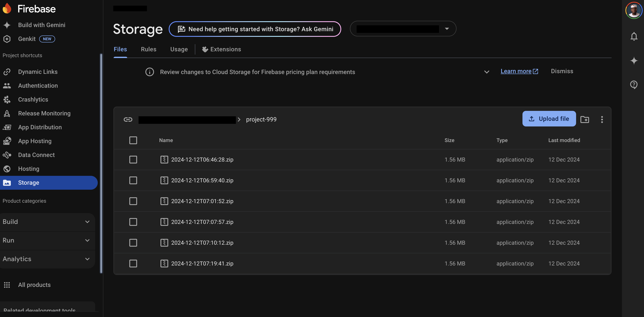This screenshot has height=317, width=644.
Task: Click Need help... Ask Gemini button
Action: (255, 29)
